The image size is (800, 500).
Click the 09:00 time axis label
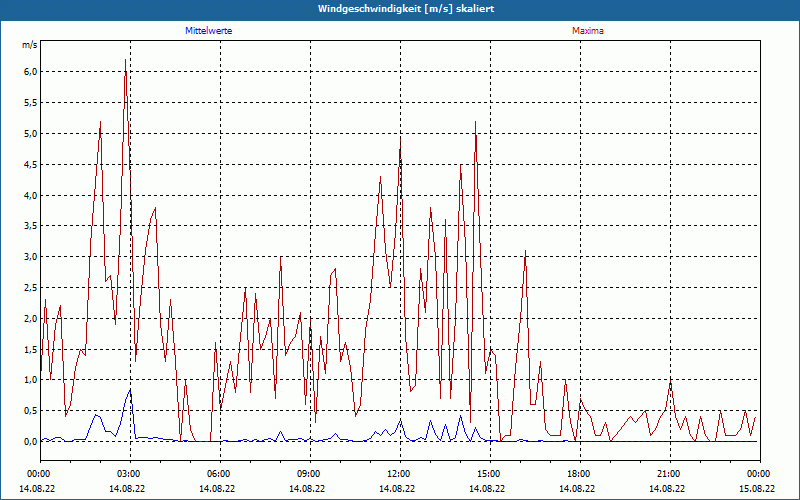(307, 474)
